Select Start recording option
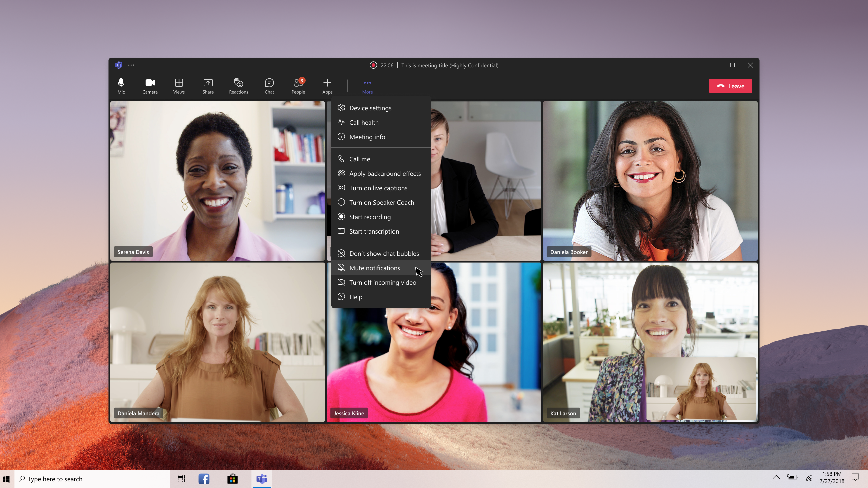The width and height of the screenshot is (868, 488). (370, 217)
